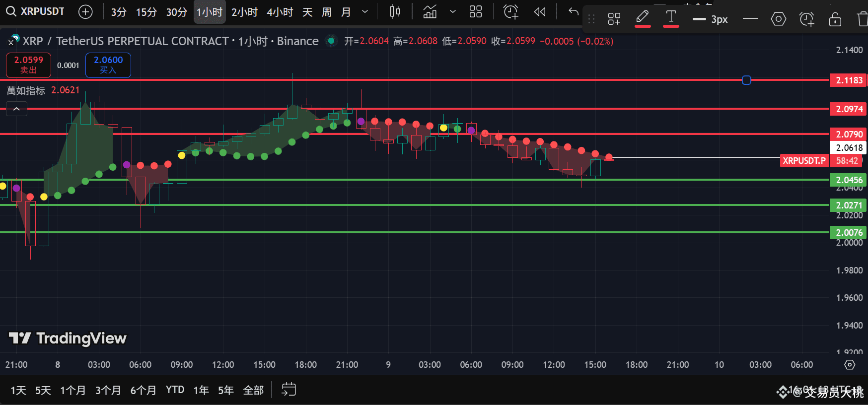The image size is (868, 405).
Task: Open the indicator templates grid
Action: [476, 12]
